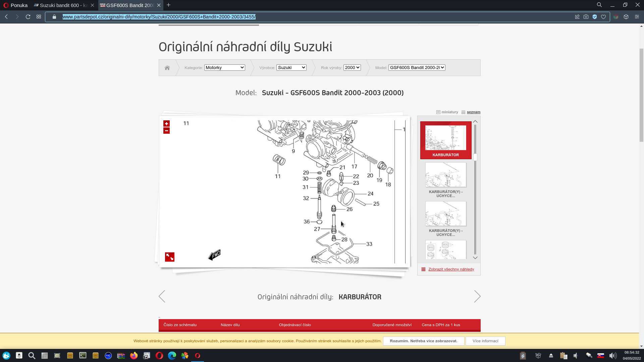Screen dimensions: 644x362
Task: Accept cookies with Rozumím button
Action: point(423,341)
